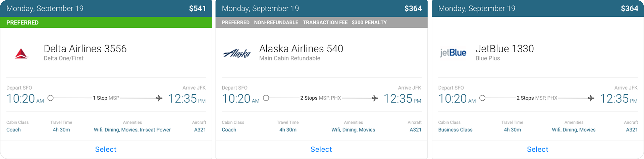This screenshot has width=644, height=159.
Task: Click the JetBlue 2 Stops MSP, PHX label
Action: coord(537,98)
